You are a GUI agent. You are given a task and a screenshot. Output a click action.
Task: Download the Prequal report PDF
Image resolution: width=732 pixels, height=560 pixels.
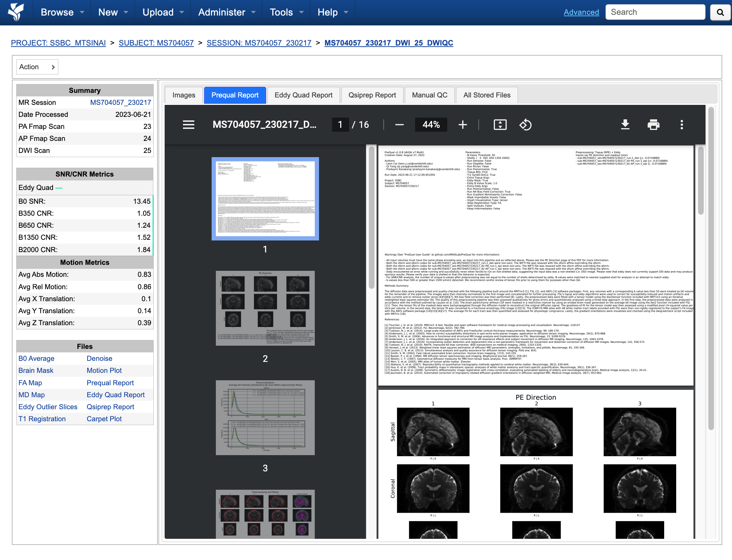(625, 125)
